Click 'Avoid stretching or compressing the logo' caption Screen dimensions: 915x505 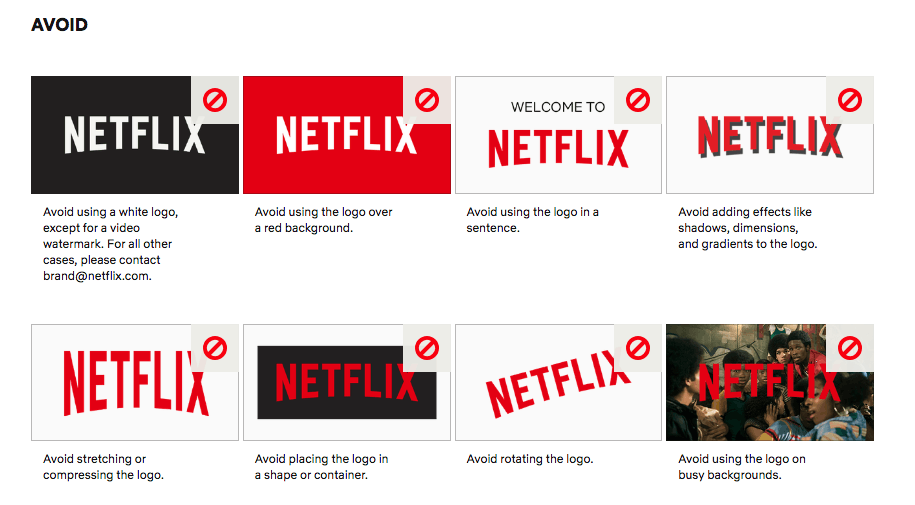103,467
